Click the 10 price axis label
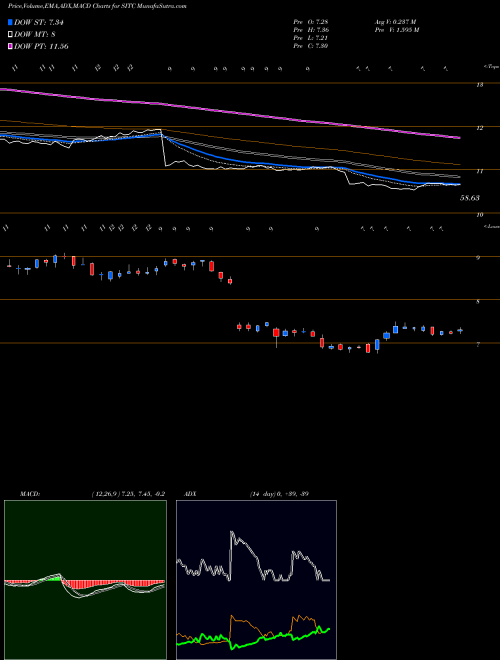The height and width of the screenshot is (660, 500). [x=479, y=215]
